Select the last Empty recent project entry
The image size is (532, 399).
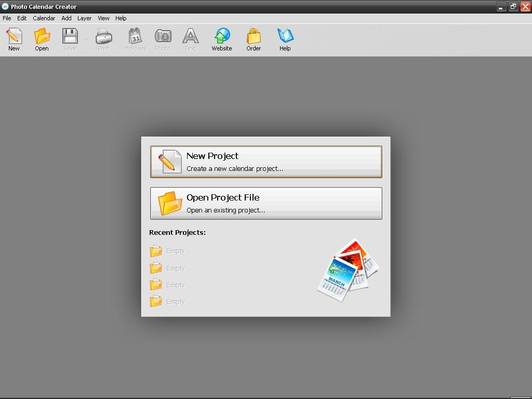click(167, 301)
